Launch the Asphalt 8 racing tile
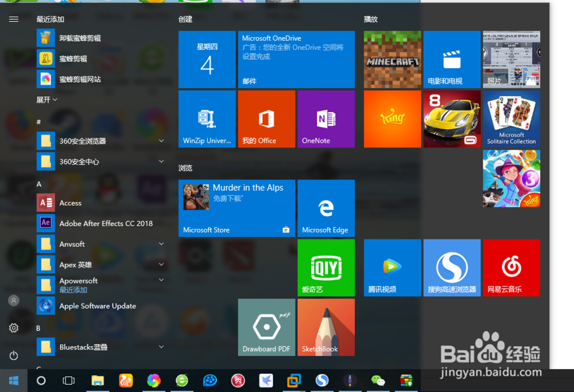 452,119
